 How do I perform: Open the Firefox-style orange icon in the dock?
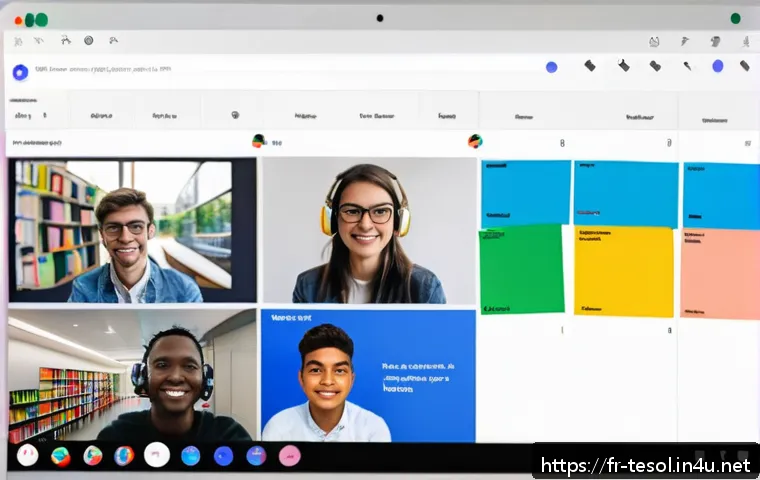click(124, 456)
